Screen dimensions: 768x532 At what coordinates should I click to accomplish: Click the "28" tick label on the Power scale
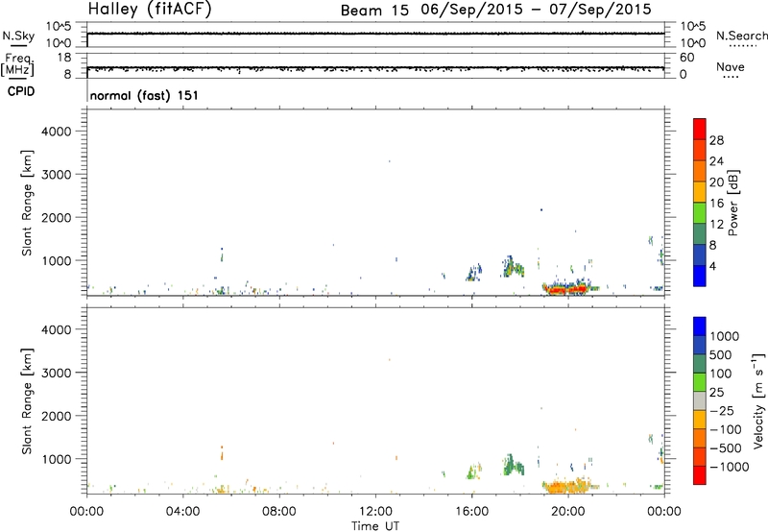click(716, 140)
